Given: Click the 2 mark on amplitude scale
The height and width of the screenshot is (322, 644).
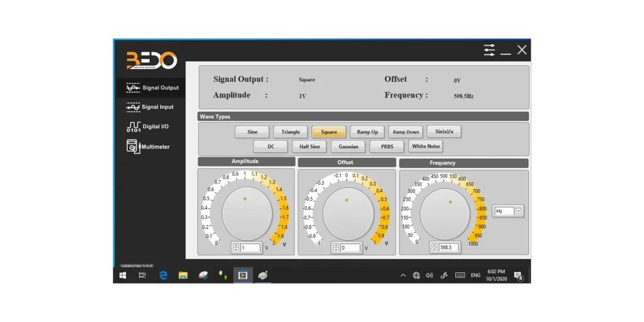Looking at the screenshot, I should click(274, 242).
